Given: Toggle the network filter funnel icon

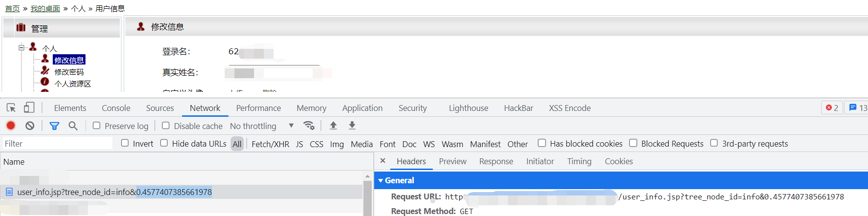Looking at the screenshot, I should tap(54, 126).
